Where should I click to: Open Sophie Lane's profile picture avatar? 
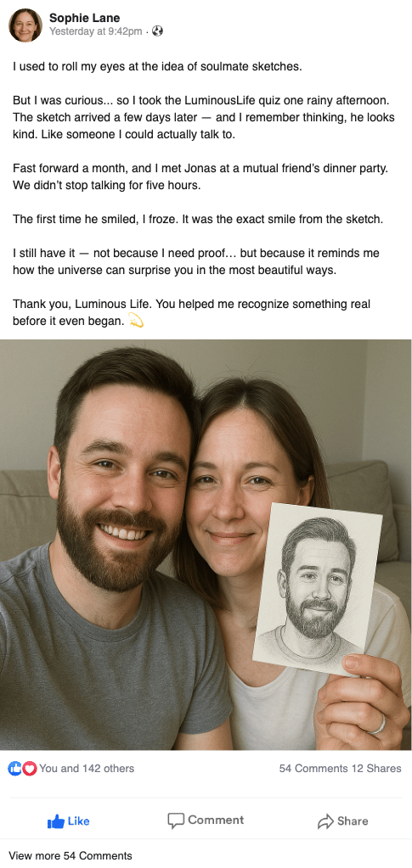pyautogui.click(x=25, y=25)
